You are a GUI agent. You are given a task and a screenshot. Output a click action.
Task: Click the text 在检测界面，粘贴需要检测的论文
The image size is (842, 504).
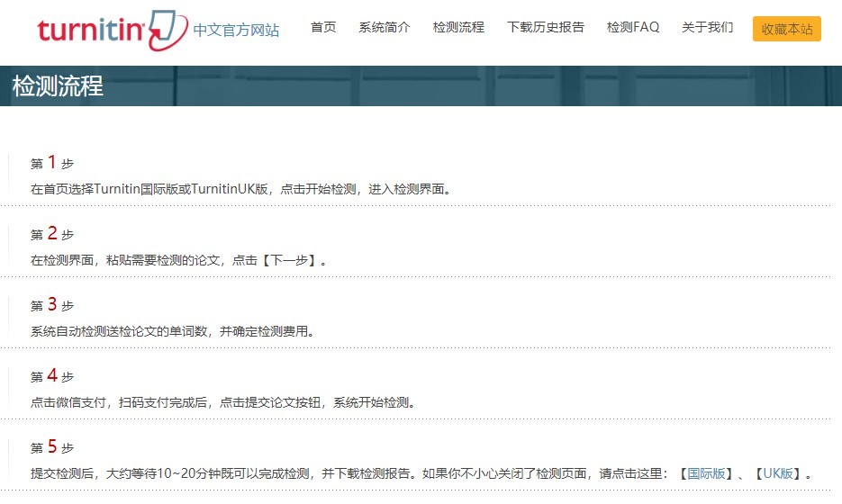point(125,260)
